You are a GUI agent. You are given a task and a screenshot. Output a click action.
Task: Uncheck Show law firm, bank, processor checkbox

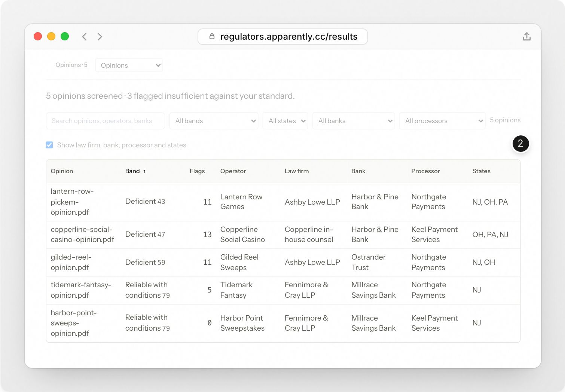49,145
